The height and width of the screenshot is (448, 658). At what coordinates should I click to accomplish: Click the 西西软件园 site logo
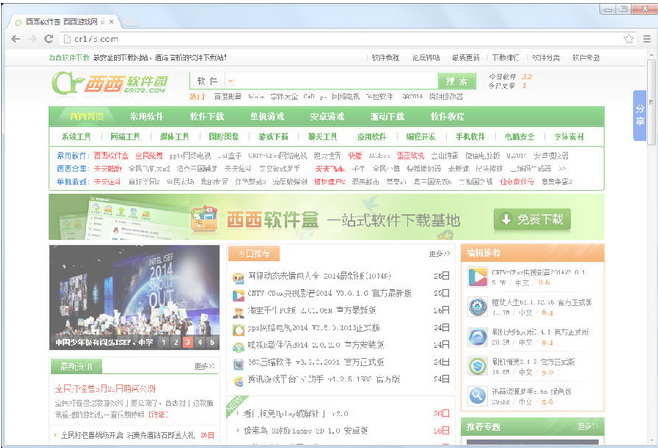(x=110, y=83)
